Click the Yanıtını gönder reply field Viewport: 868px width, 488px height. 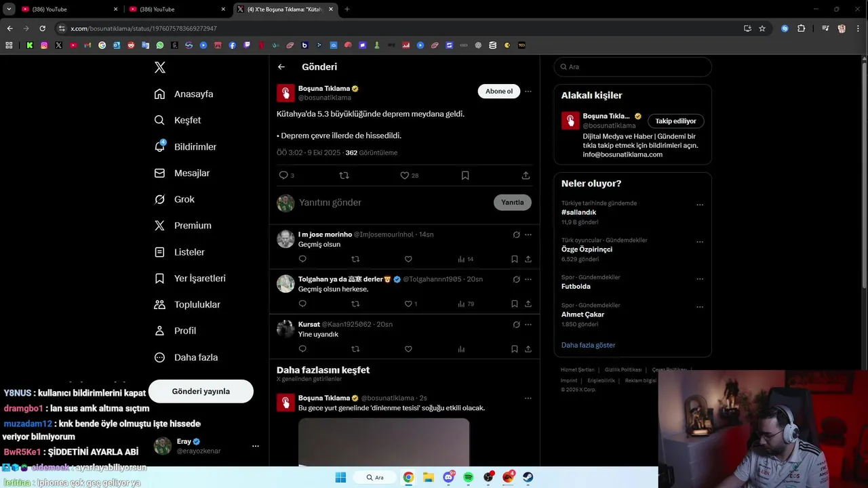tap(393, 203)
